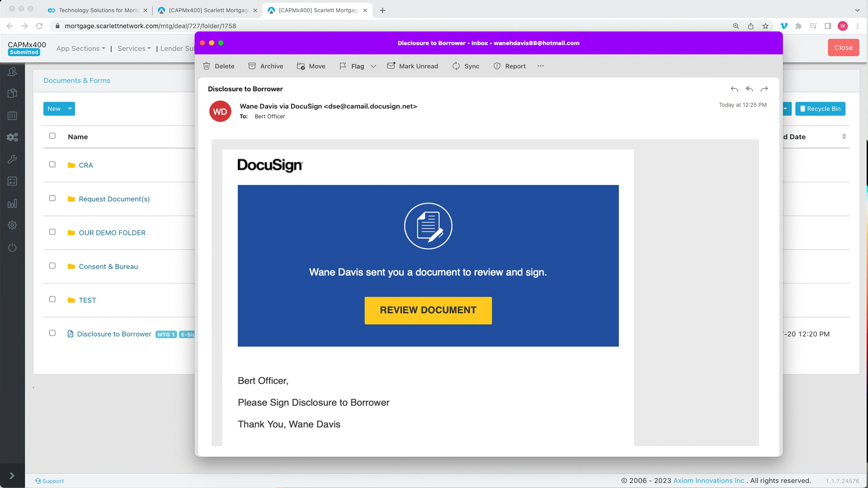Open the Request Document(s) folder

(114, 199)
